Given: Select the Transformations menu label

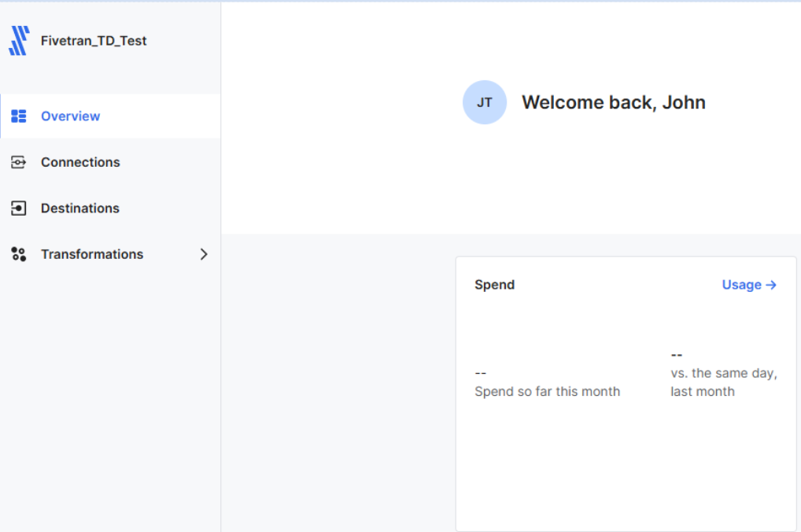Looking at the screenshot, I should pyautogui.click(x=92, y=254).
